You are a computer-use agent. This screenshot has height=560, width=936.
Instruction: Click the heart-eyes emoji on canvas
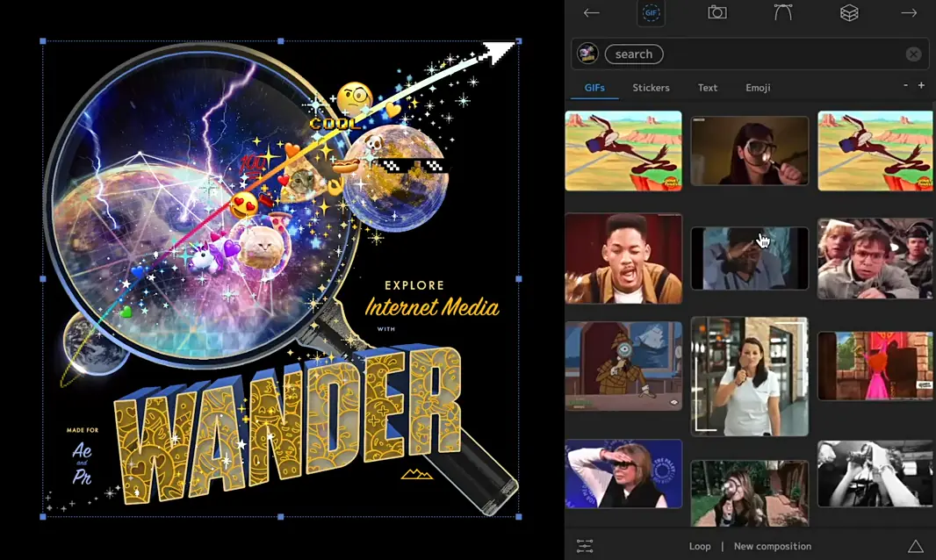244,205
